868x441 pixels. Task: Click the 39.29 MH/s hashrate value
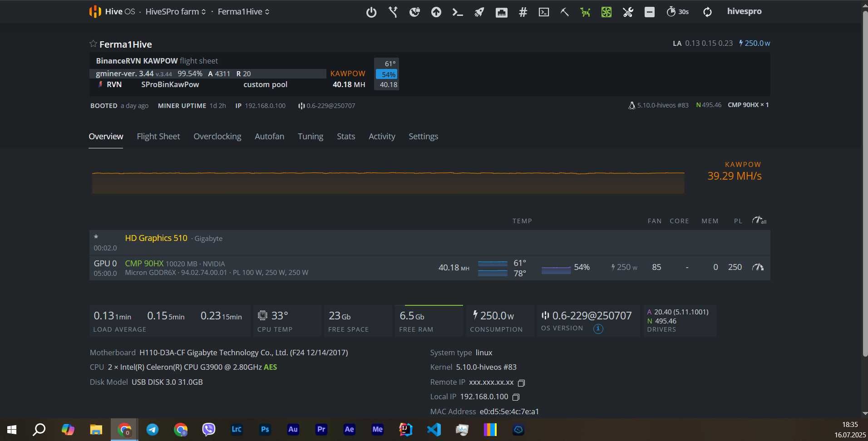(735, 176)
